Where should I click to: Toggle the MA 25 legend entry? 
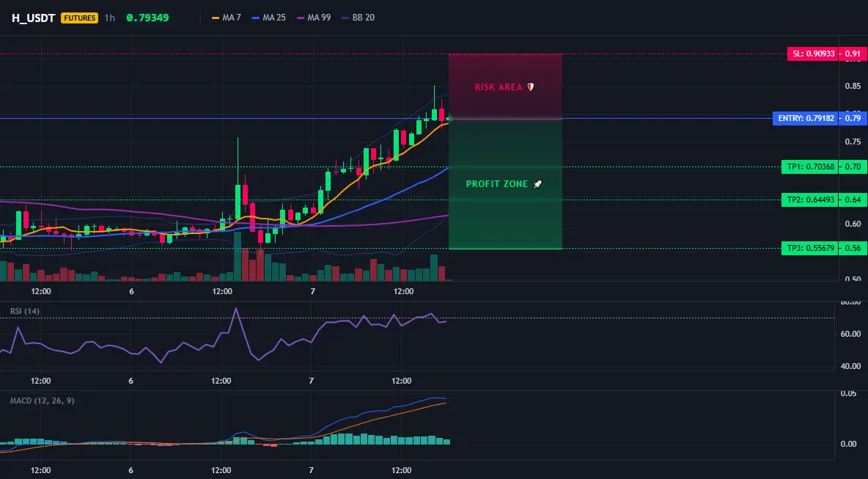[x=268, y=18]
